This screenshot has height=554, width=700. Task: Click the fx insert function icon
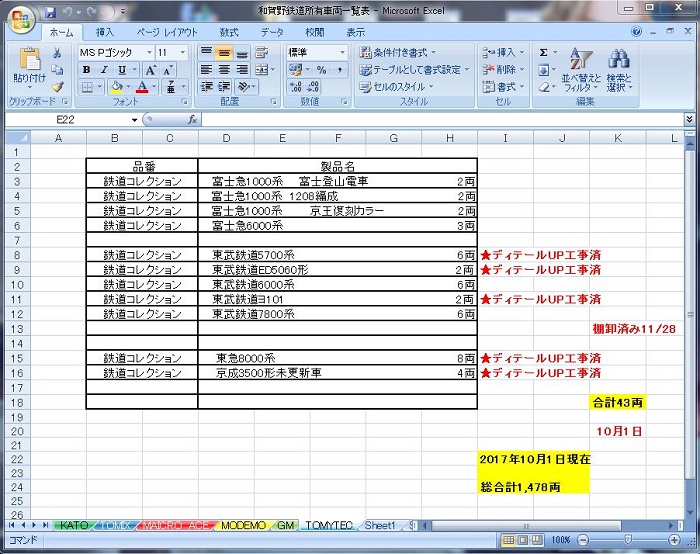pyautogui.click(x=192, y=120)
